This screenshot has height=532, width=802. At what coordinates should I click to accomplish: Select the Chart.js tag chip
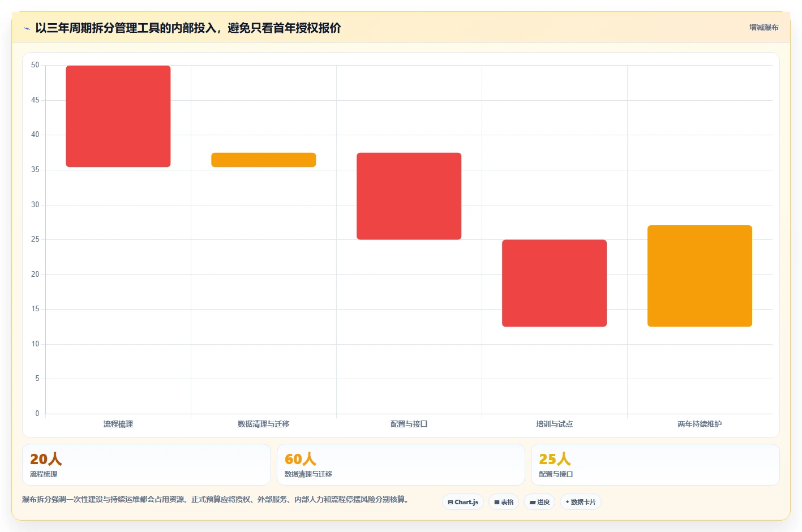click(463, 502)
